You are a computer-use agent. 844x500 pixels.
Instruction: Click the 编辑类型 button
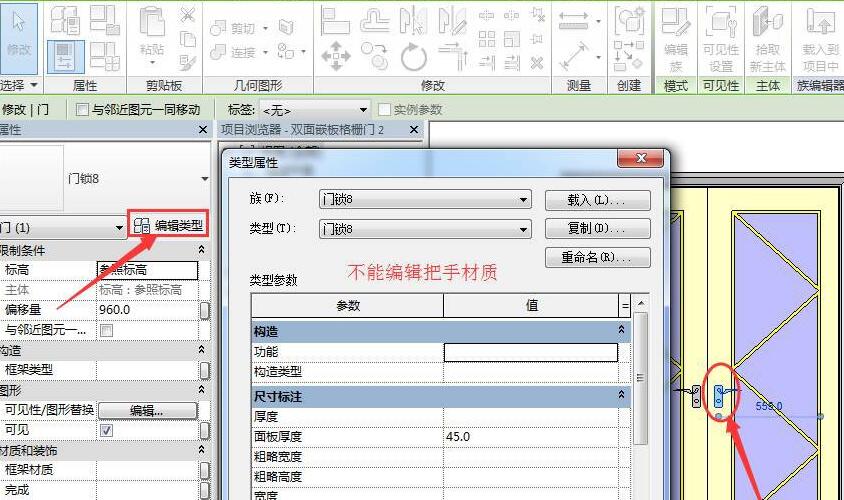pos(168,225)
